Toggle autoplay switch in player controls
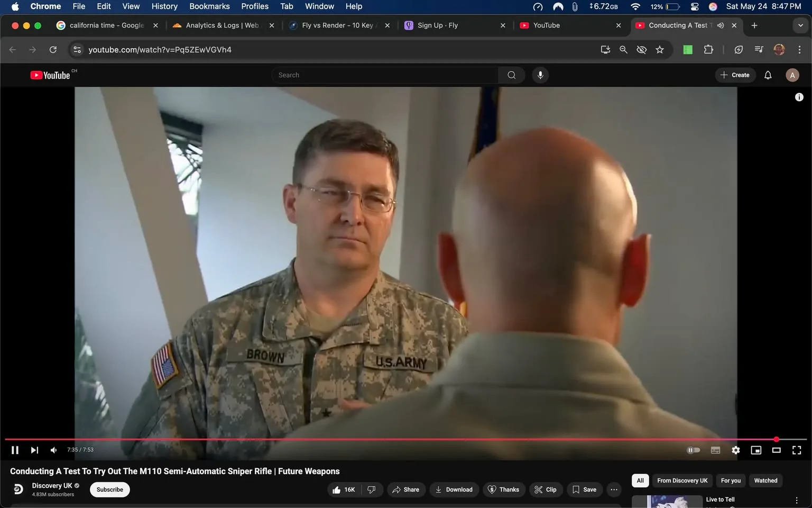 (x=693, y=450)
